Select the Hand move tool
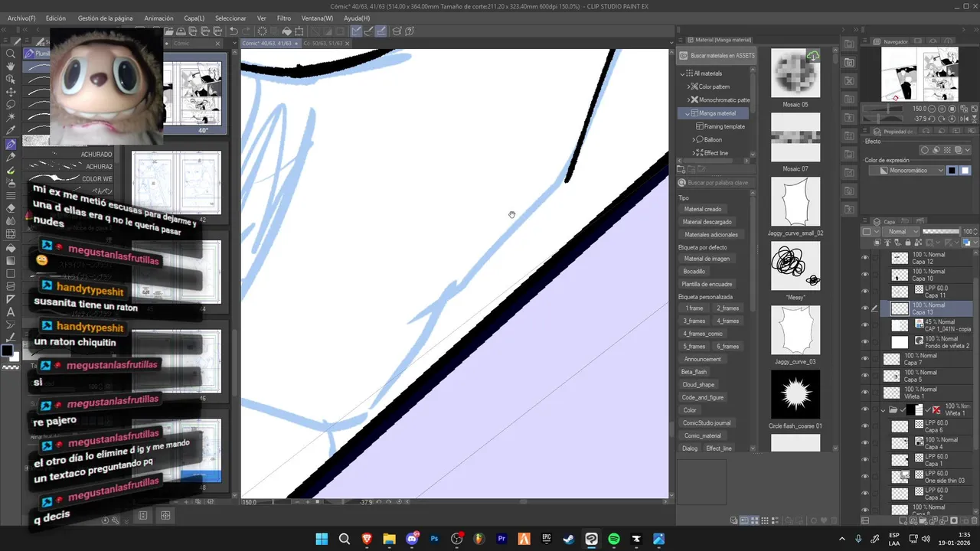Viewport: 980px width, 551px height. point(11,67)
